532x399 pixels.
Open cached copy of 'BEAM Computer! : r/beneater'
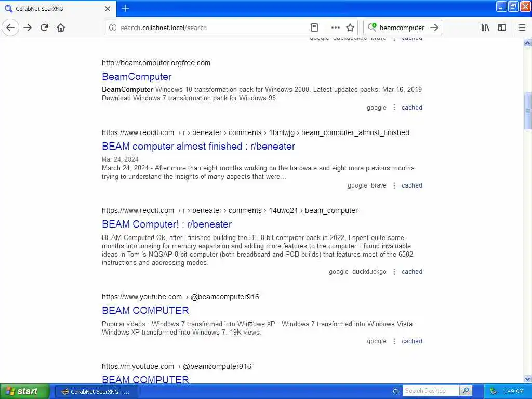click(412, 272)
